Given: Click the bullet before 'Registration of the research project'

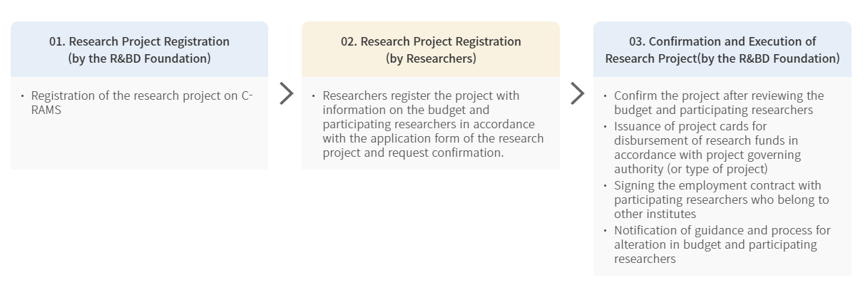Looking at the screenshot, I should [x=23, y=95].
